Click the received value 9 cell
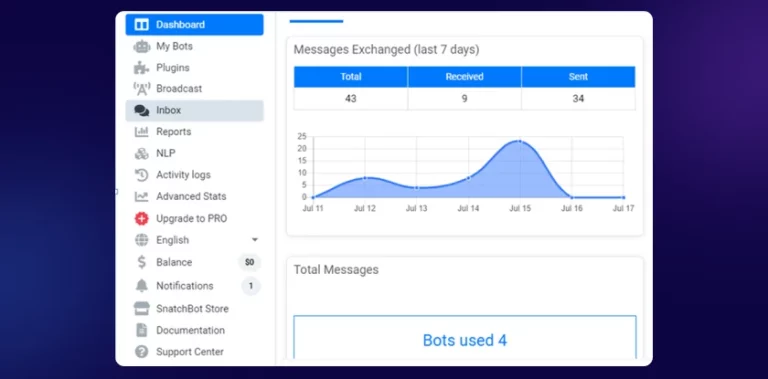Viewport: 768px width, 379px height. pyautogui.click(x=464, y=98)
